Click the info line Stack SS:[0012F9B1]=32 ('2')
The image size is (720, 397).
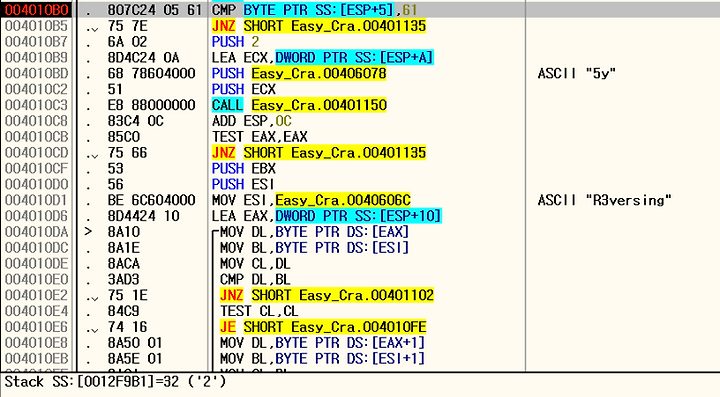coord(115,382)
